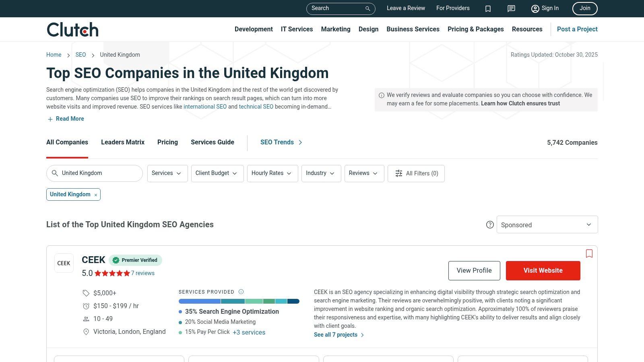Click the services provided percentage bar

(x=239, y=301)
